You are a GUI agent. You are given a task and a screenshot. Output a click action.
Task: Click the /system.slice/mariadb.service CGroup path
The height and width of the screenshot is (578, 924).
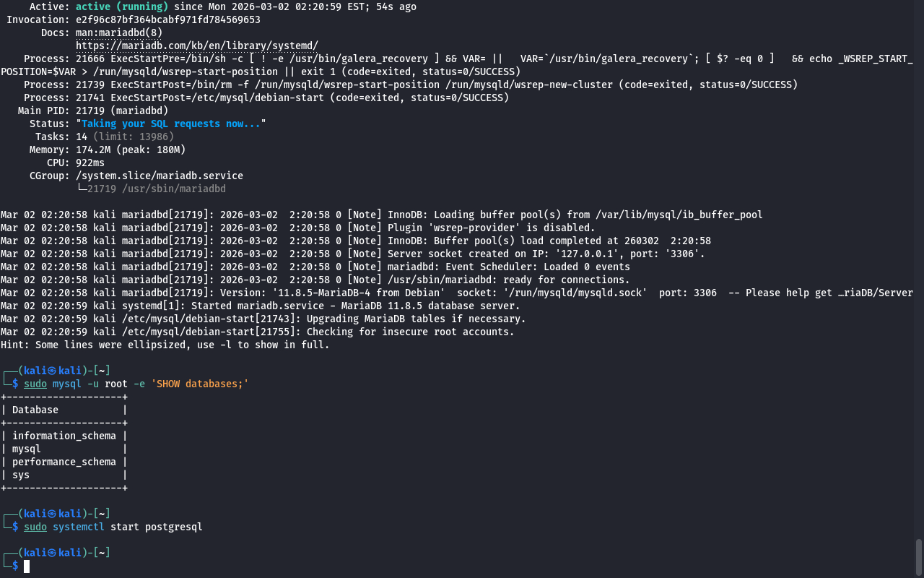click(159, 176)
